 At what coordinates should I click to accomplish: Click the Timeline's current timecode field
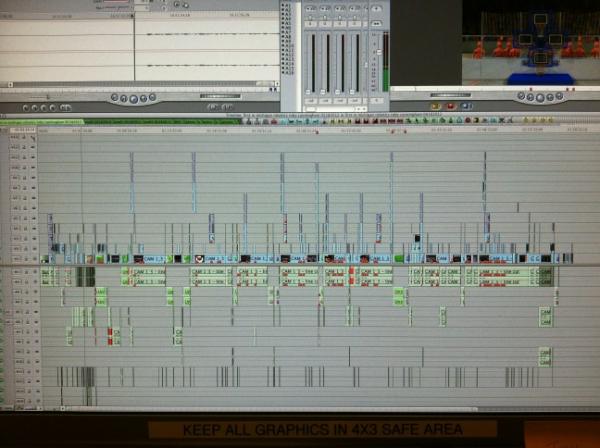point(23,130)
